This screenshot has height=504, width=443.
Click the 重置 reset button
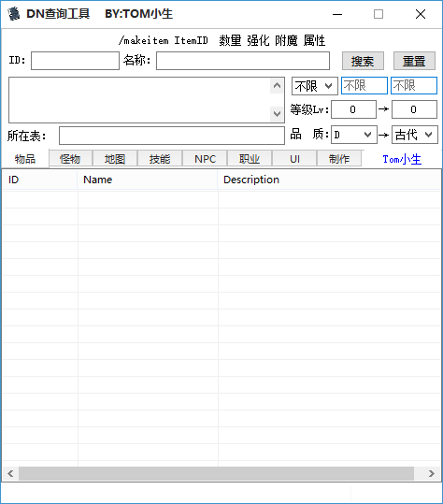(414, 61)
